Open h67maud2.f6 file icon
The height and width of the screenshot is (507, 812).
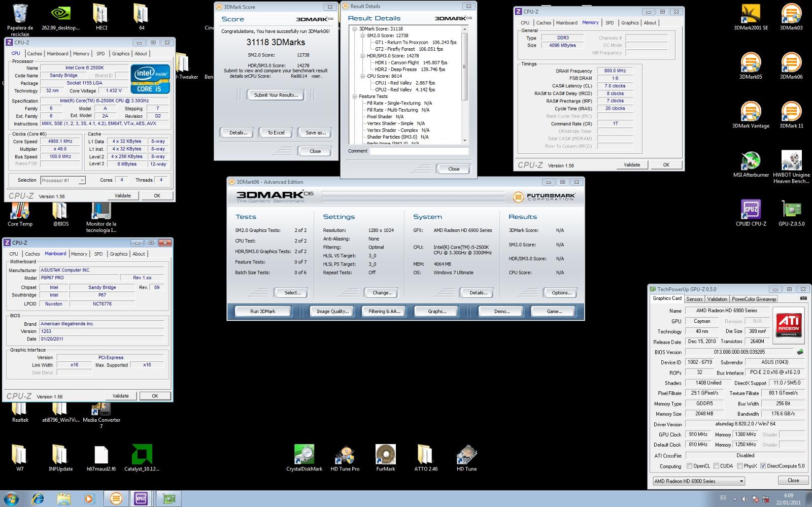pyautogui.click(x=101, y=458)
